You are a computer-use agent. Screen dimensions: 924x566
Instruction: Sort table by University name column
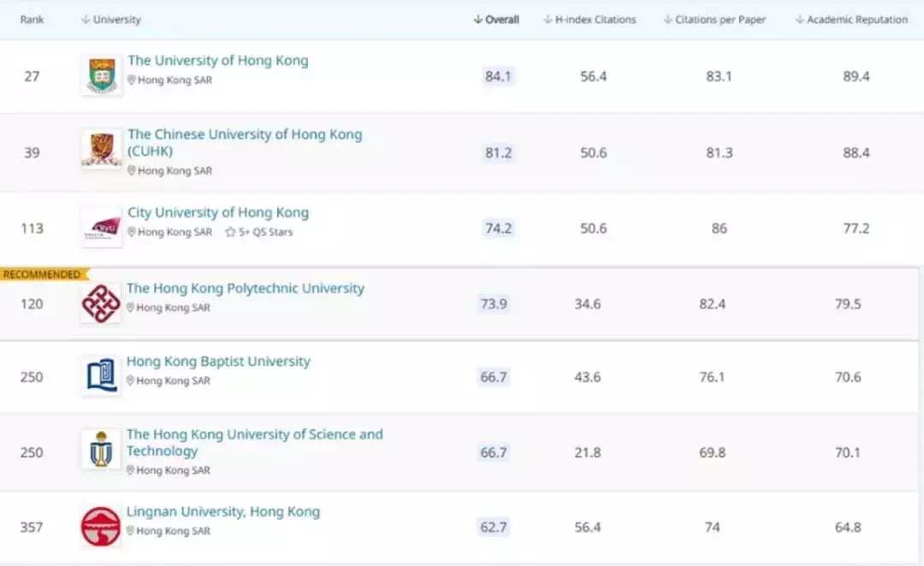[x=111, y=20]
